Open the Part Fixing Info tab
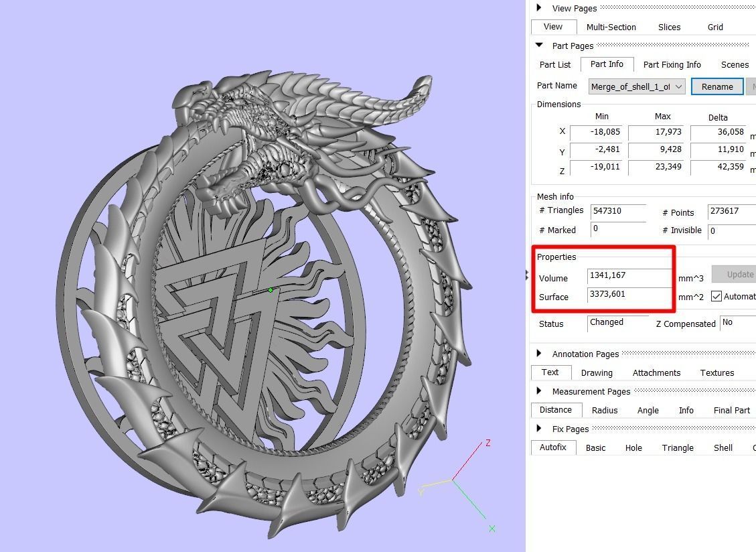Image resolution: width=756 pixels, height=552 pixels. [x=672, y=65]
